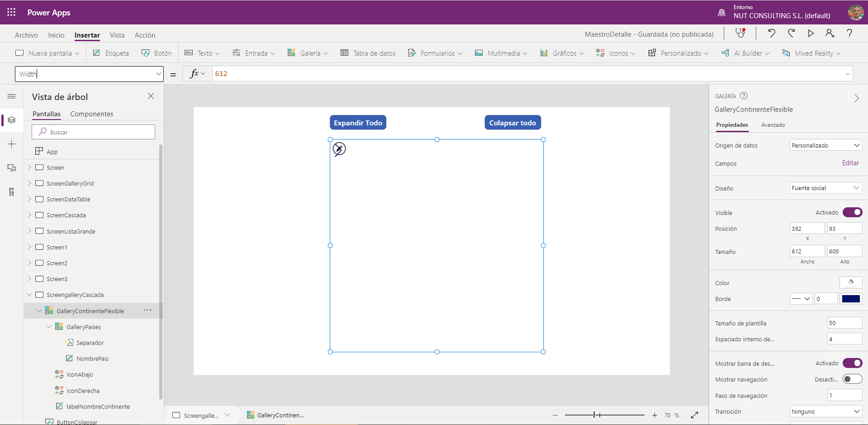Open the Origen de datos dropdown
Image resolution: width=868 pixels, height=425 pixels.
[826, 145]
